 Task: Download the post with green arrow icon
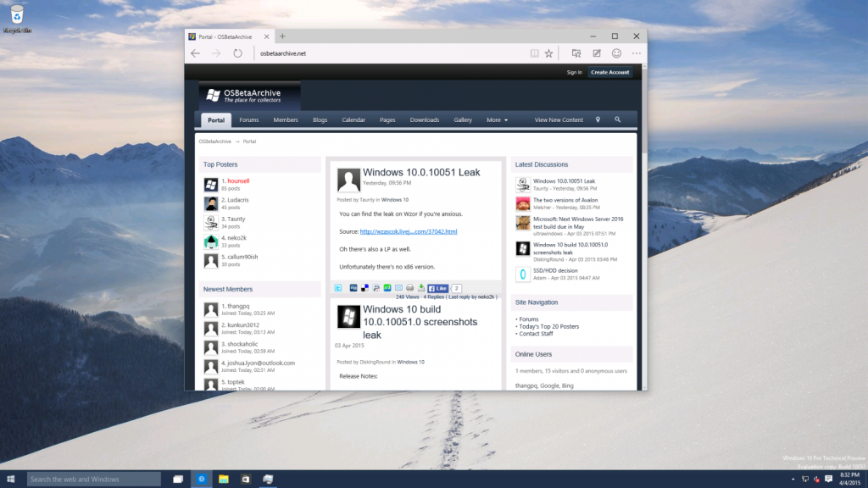421,288
